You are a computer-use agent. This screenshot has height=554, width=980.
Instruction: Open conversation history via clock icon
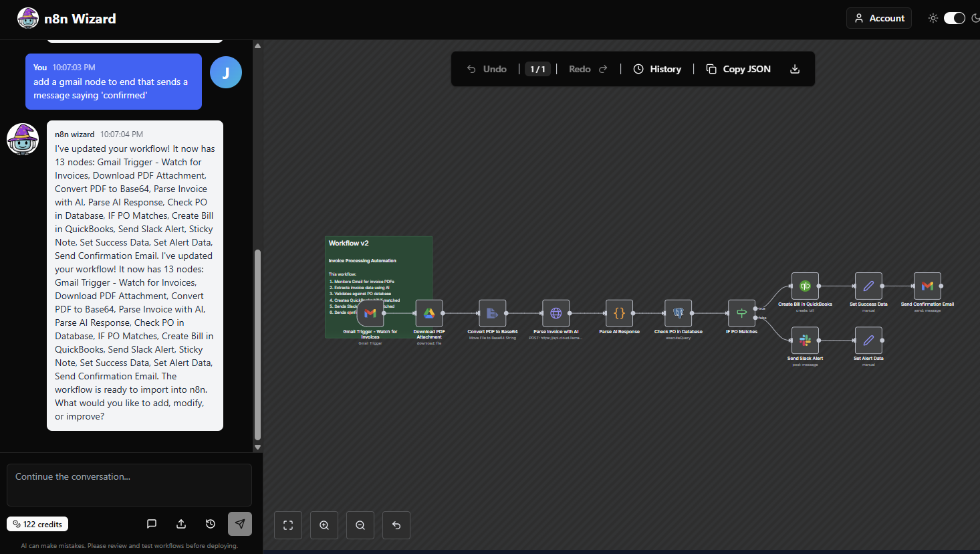[x=211, y=524]
